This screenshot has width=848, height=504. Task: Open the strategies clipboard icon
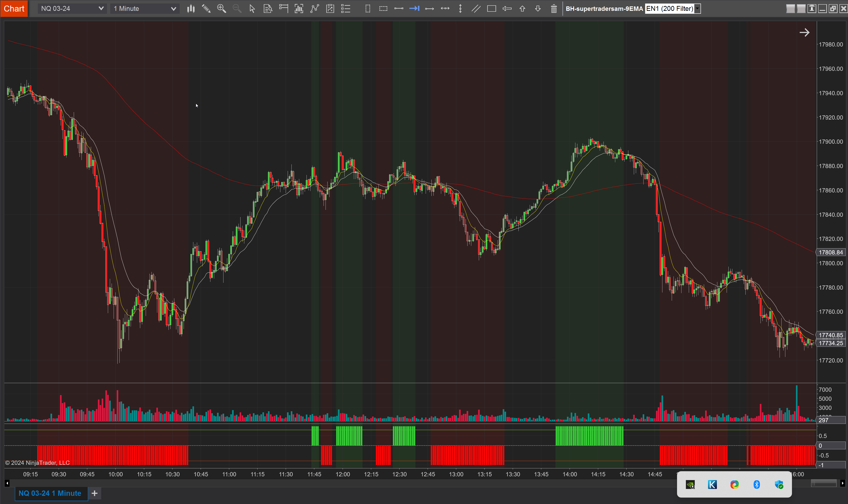coord(330,8)
